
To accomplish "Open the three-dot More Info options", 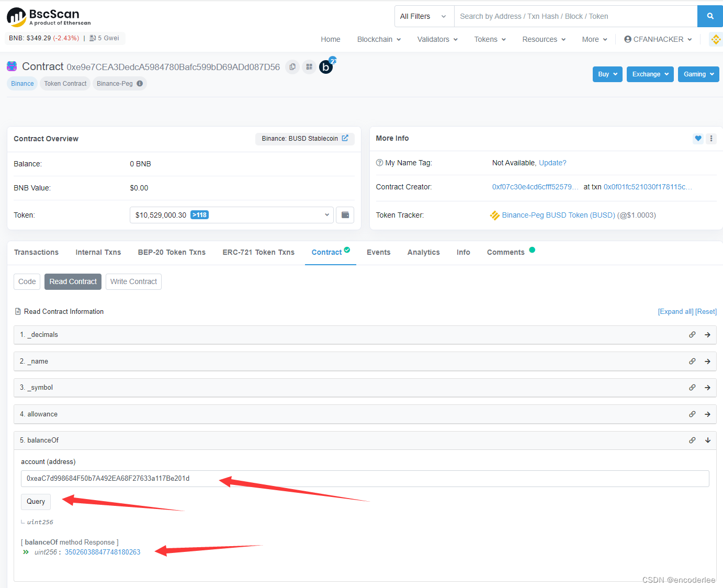I will (711, 139).
